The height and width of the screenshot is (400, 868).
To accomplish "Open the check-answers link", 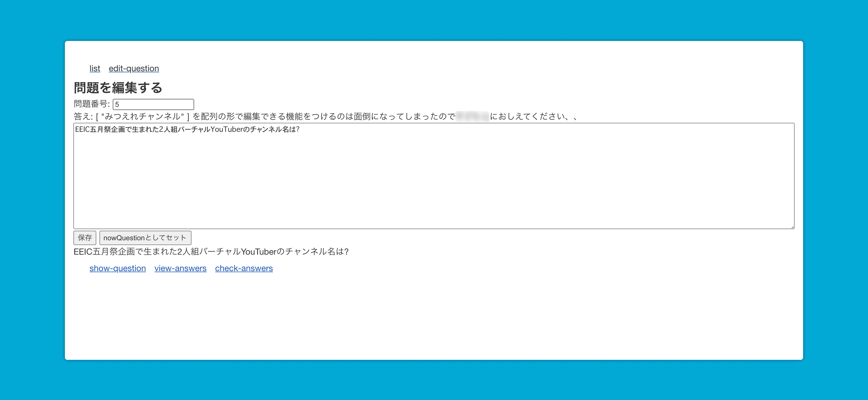I will [x=244, y=268].
